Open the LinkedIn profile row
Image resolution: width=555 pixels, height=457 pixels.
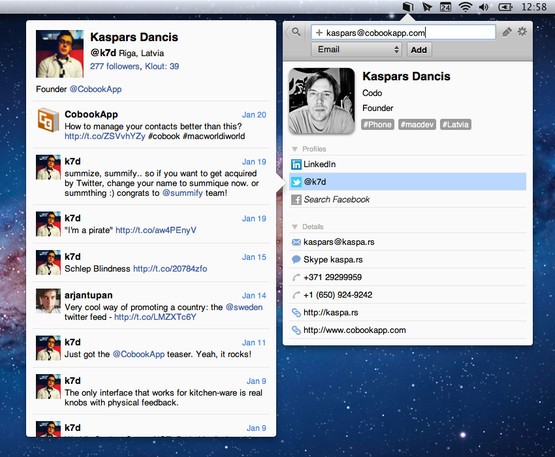(408, 164)
